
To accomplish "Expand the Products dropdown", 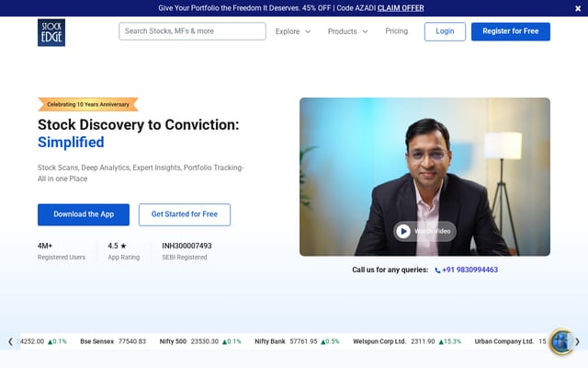I will point(347,31).
